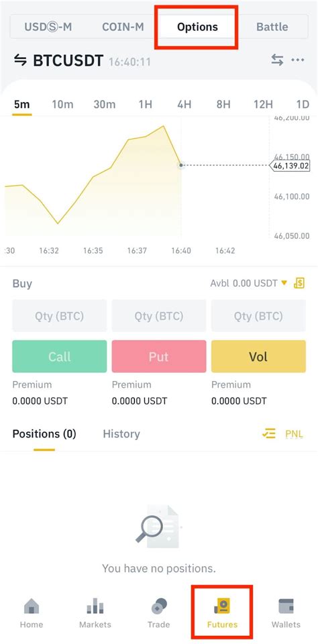Image resolution: width=318 pixels, height=644 pixels.
Task: Tap the swap arrows icon beside BTCUSDT
Action: click(20, 60)
